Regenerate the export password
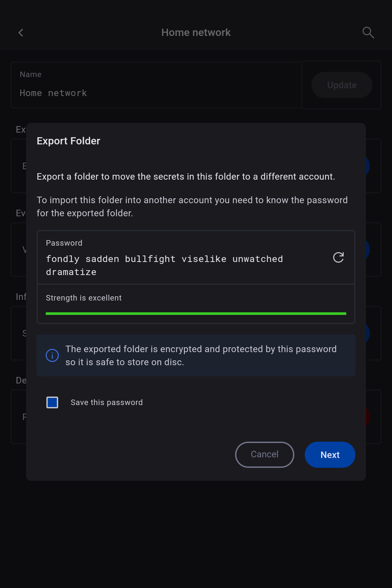The height and width of the screenshot is (588, 392). [x=338, y=258]
